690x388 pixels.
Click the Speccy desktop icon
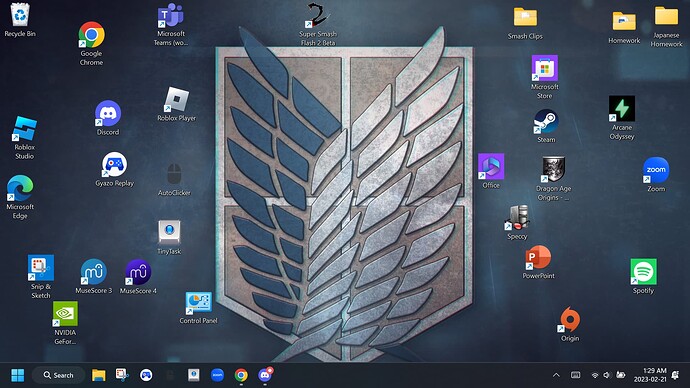click(517, 223)
